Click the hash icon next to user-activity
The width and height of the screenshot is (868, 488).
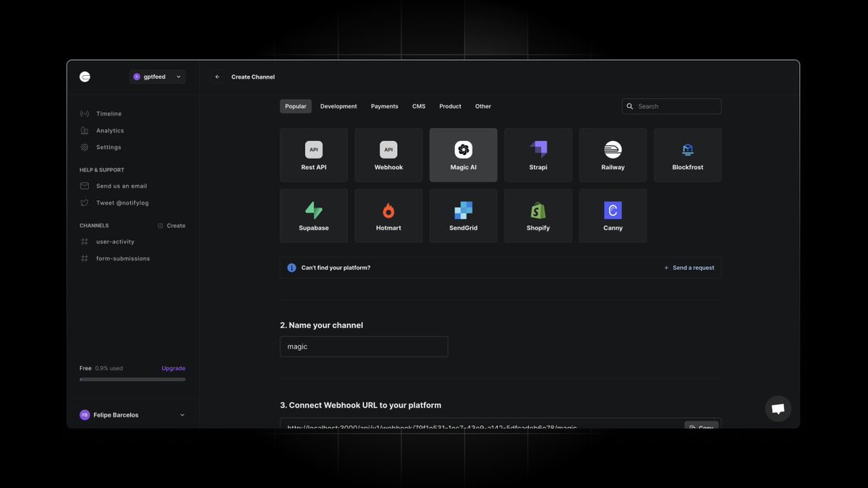(85, 241)
